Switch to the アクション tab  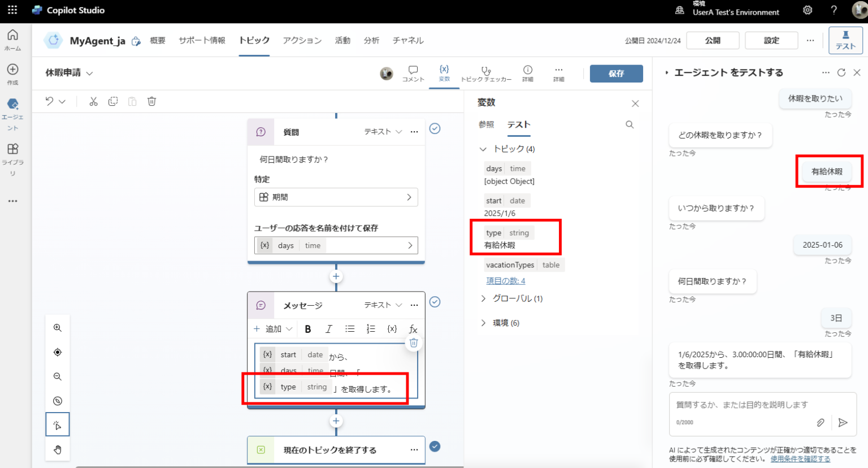pos(302,40)
